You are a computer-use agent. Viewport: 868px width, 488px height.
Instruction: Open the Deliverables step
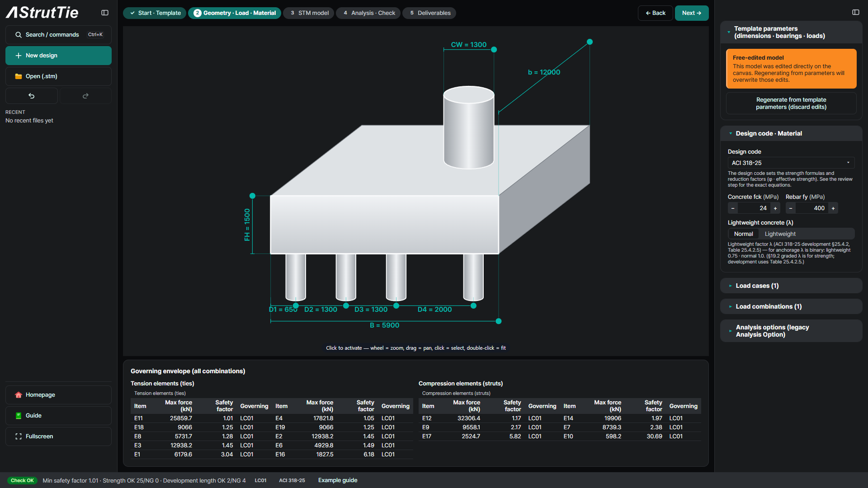tap(429, 13)
